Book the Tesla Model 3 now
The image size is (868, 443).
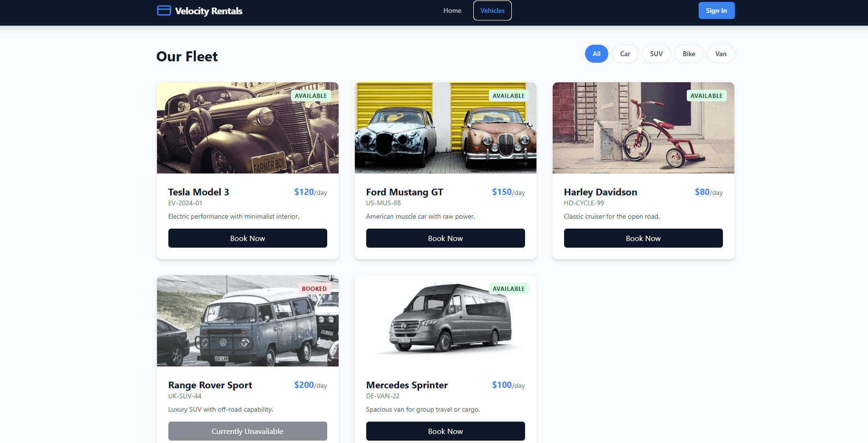pyautogui.click(x=248, y=238)
